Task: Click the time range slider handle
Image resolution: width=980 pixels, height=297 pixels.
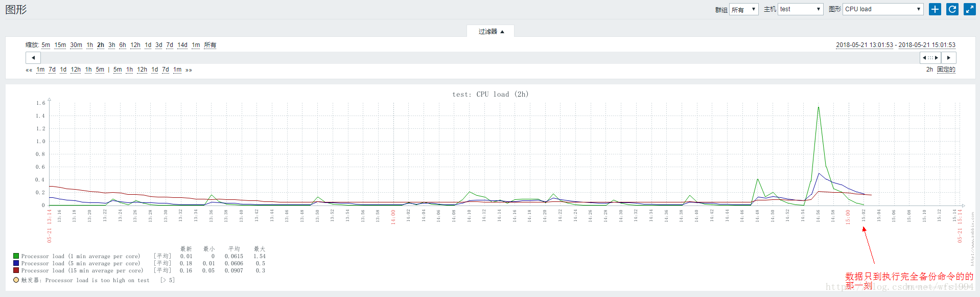Action: pyautogui.click(x=930, y=58)
